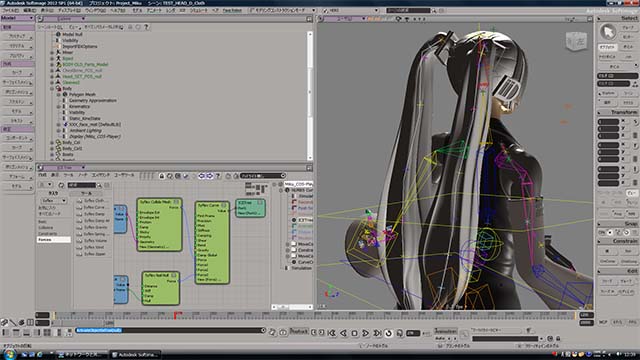The image size is (640, 360).
Task: Click the question mark help icon in ICE Tree
Action: pyautogui.click(x=218, y=176)
